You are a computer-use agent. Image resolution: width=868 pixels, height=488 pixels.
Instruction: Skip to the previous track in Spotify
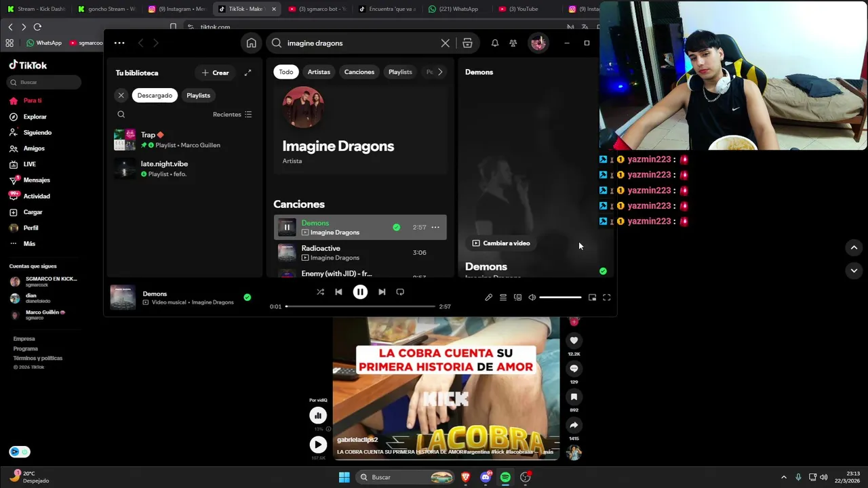pyautogui.click(x=338, y=292)
